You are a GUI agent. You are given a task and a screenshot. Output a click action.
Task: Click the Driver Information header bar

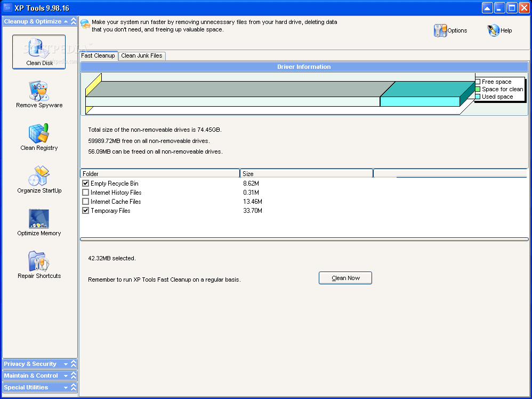(x=304, y=67)
